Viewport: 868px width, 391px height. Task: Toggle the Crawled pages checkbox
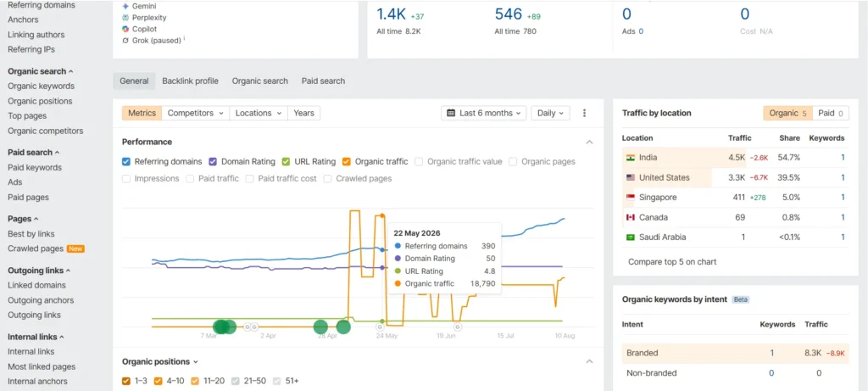(328, 179)
